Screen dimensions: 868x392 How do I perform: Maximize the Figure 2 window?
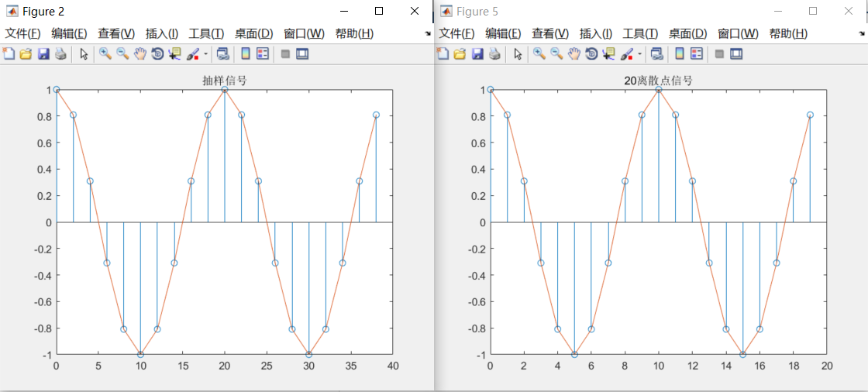tap(379, 11)
